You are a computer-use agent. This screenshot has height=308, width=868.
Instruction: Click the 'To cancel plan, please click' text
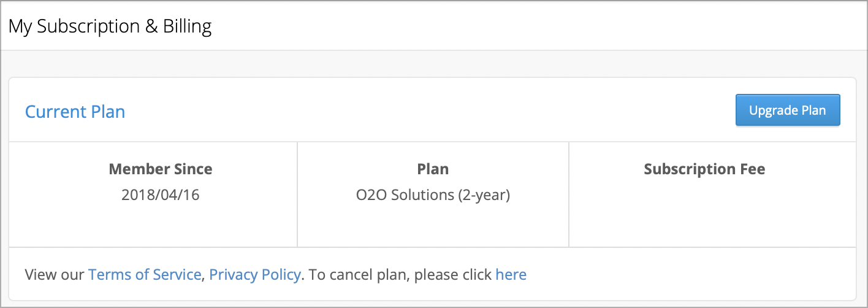(400, 274)
